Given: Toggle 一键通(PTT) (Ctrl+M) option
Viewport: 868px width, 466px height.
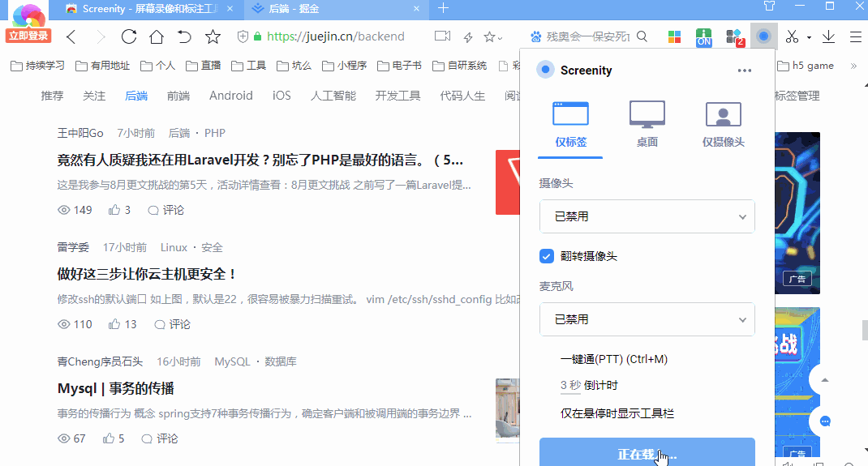Looking at the screenshot, I should point(614,359).
